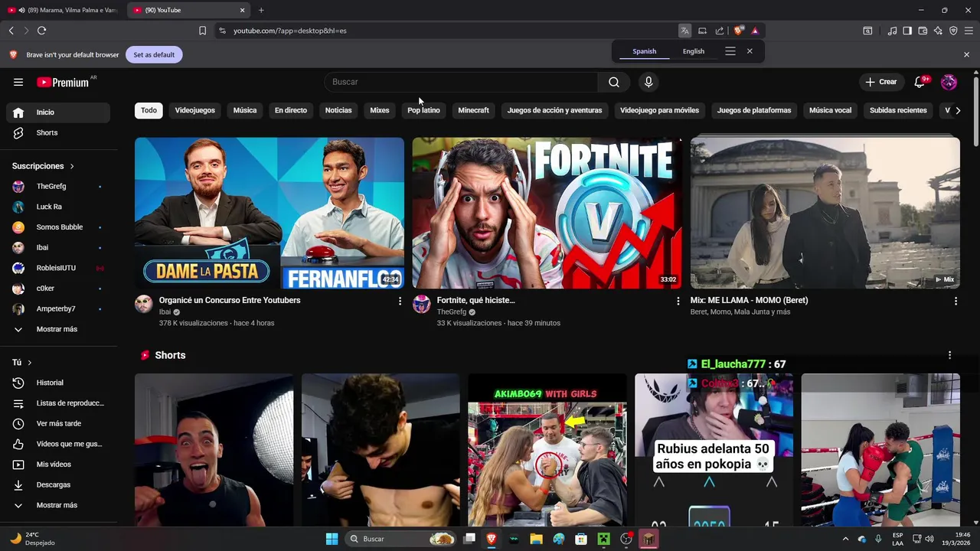This screenshot has height=551, width=980.
Task: Click the YouTube Buscar search field
Action: pos(461,82)
